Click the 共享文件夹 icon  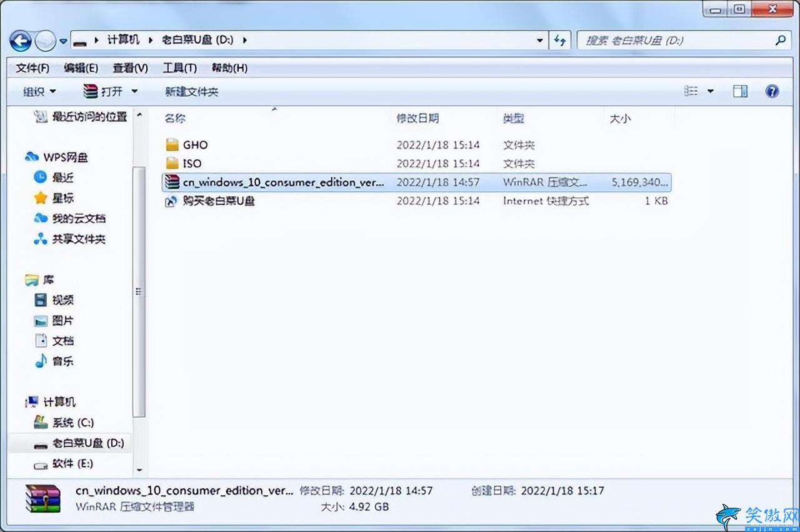pos(41,239)
